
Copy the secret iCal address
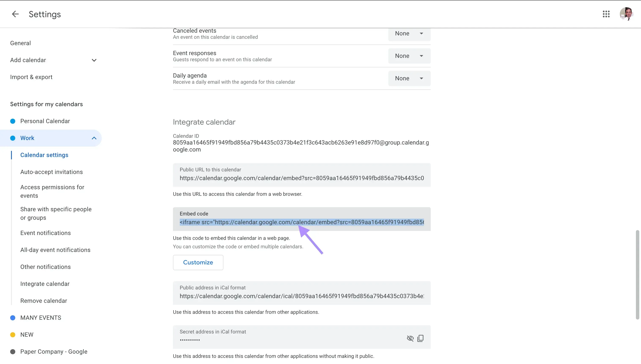[x=420, y=338]
